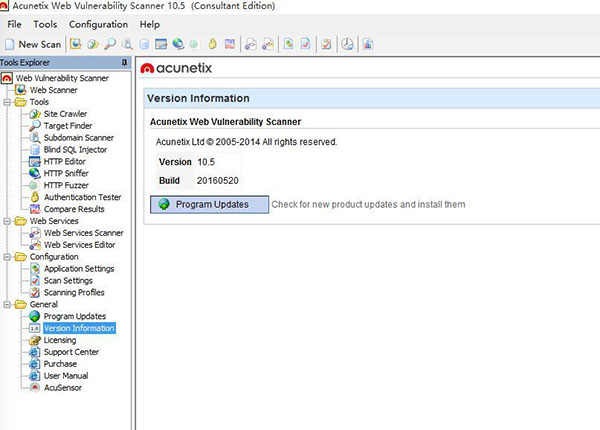
Task: Open Support Center tree item
Action: [x=72, y=352]
